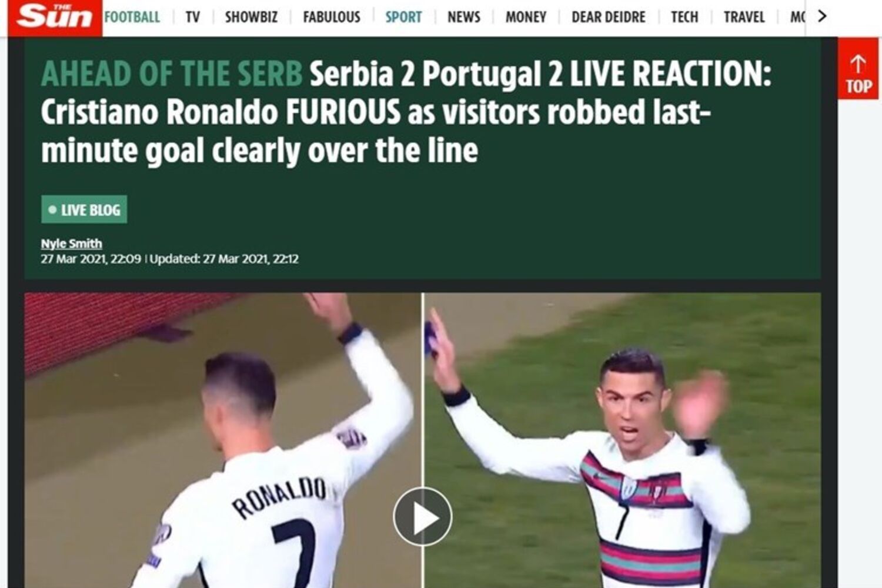Expand more nav sections with the right chevron

(x=822, y=16)
